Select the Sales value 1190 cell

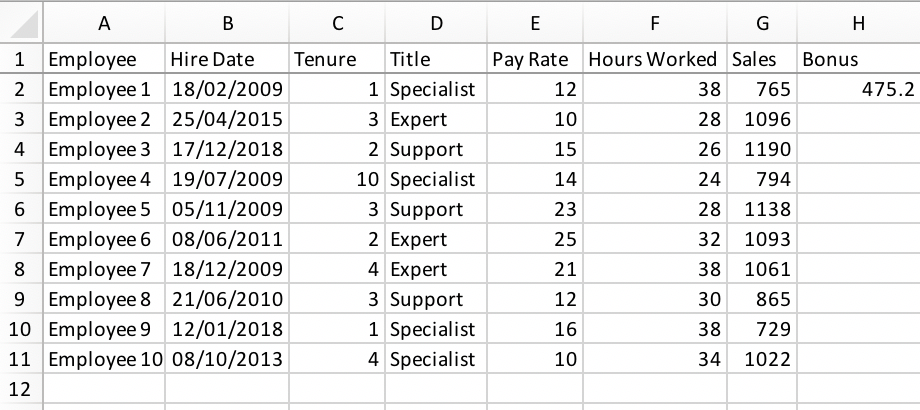coord(762,149)
